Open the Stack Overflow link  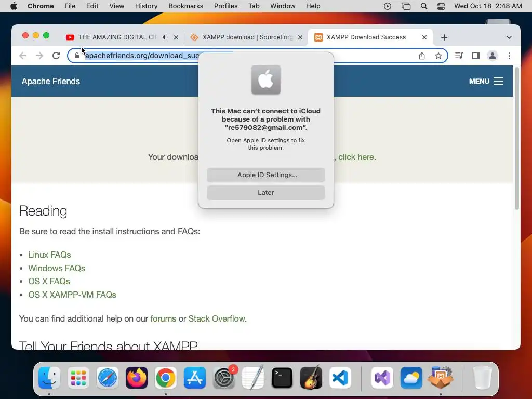pos(217,319)
